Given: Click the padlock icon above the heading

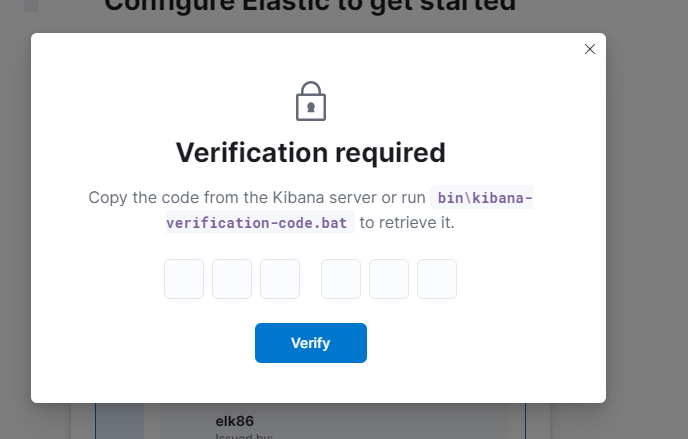Looking at the screenshot, I should (311, 101).
